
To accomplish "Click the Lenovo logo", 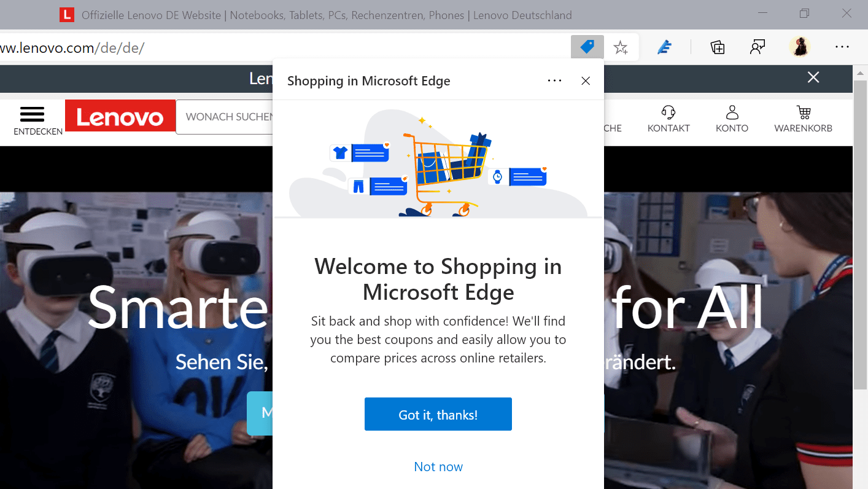I will (x=120, y=115).
